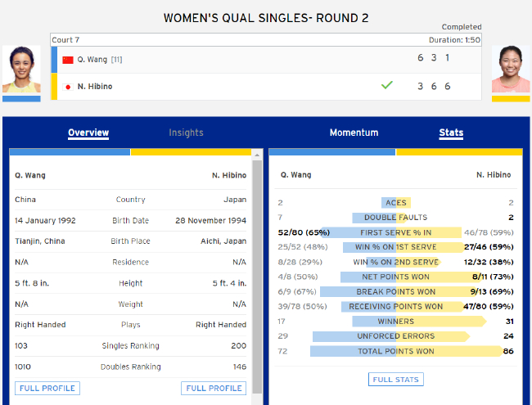Open N. Hibino's full profile
532x405 pixels.
(214, 388)
